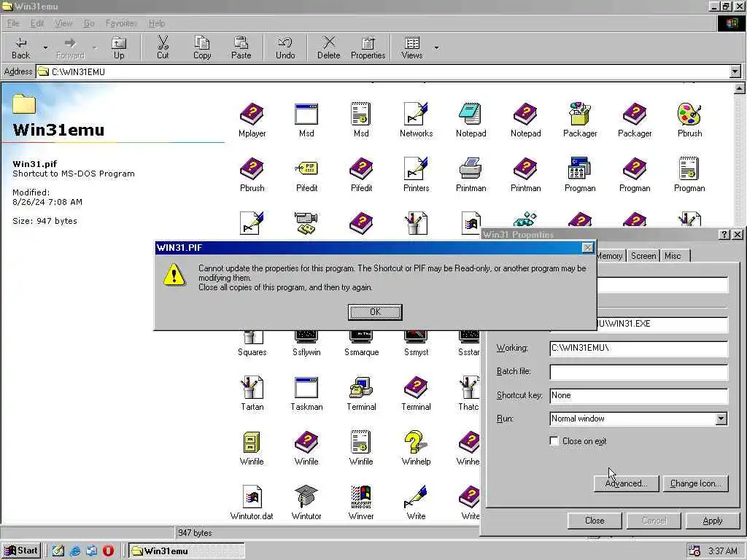Click the Printman printer application icon

click(x=471, y=168)
